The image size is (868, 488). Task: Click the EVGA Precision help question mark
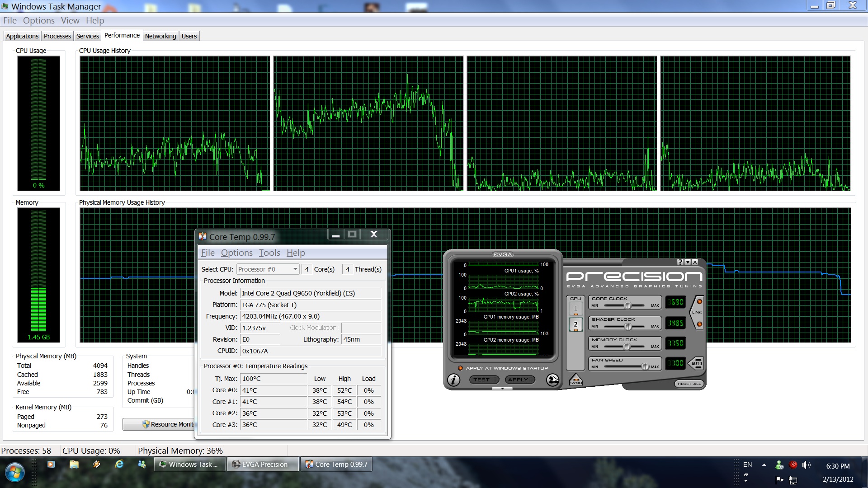point(680,262)
